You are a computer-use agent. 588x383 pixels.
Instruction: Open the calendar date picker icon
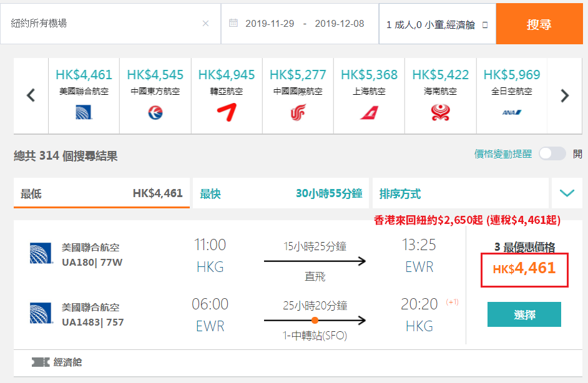click(233, 23)
